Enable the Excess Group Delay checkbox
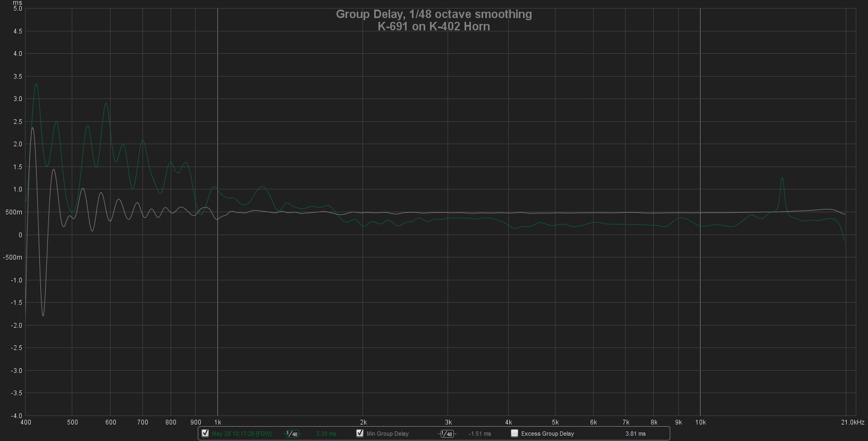Image resolution: width=868 pixels, height=441 pixels. tap(514, 433)
